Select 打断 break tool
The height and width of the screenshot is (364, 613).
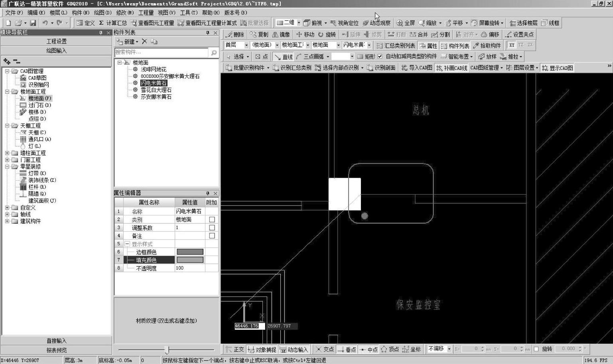[x=397, y=35]
